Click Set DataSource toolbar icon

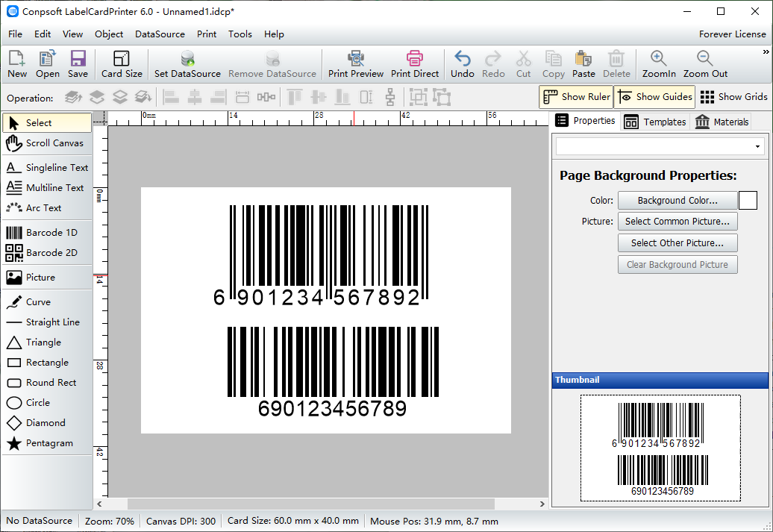187,64
